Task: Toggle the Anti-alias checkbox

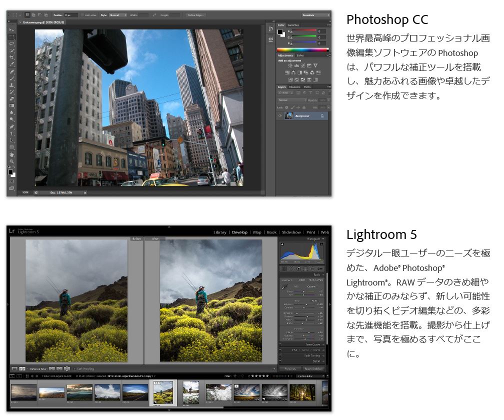Action: point(82,15)
